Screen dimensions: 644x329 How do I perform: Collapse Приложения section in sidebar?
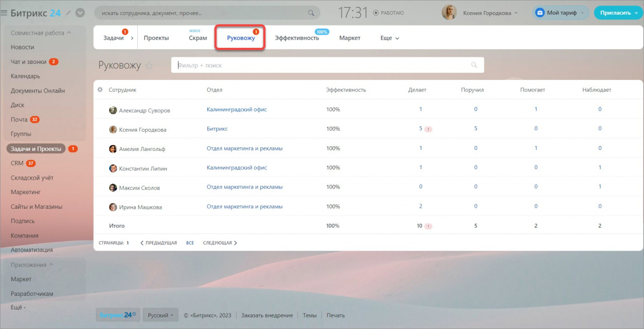(32, 265)
